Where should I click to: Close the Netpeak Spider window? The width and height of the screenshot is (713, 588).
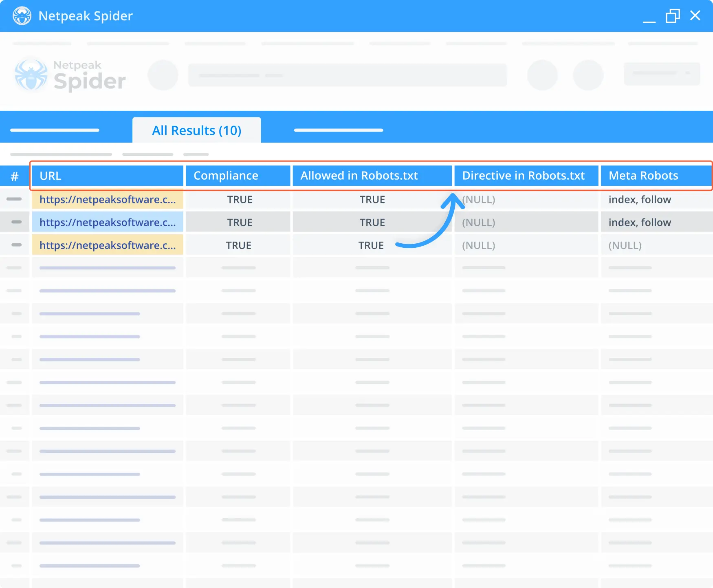pos(695,15)
